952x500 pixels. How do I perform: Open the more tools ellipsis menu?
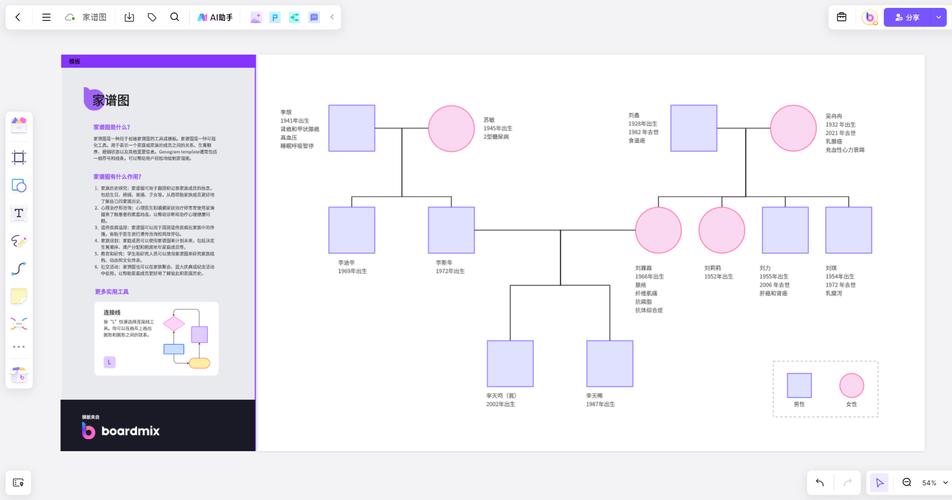tap(19, 347)
